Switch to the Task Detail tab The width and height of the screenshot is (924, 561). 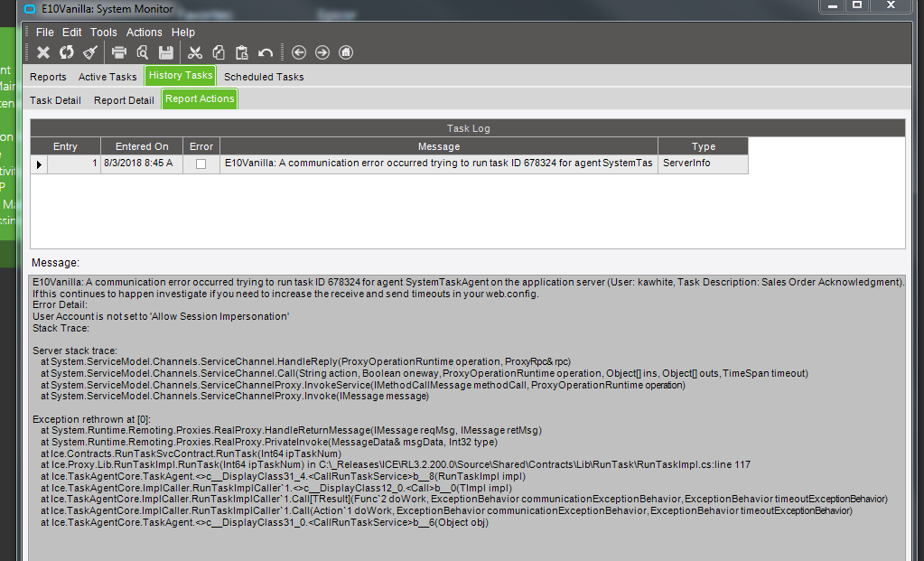point(55,100)
